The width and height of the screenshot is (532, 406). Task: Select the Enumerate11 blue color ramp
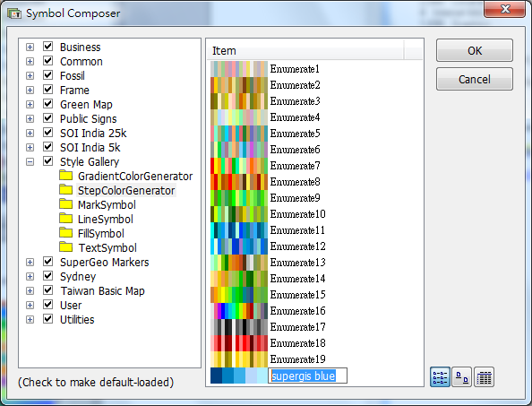268,230
